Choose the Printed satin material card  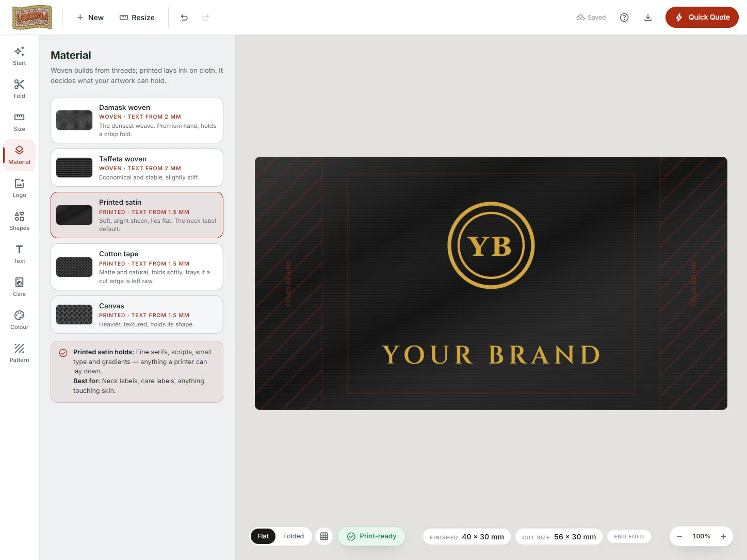137,215
